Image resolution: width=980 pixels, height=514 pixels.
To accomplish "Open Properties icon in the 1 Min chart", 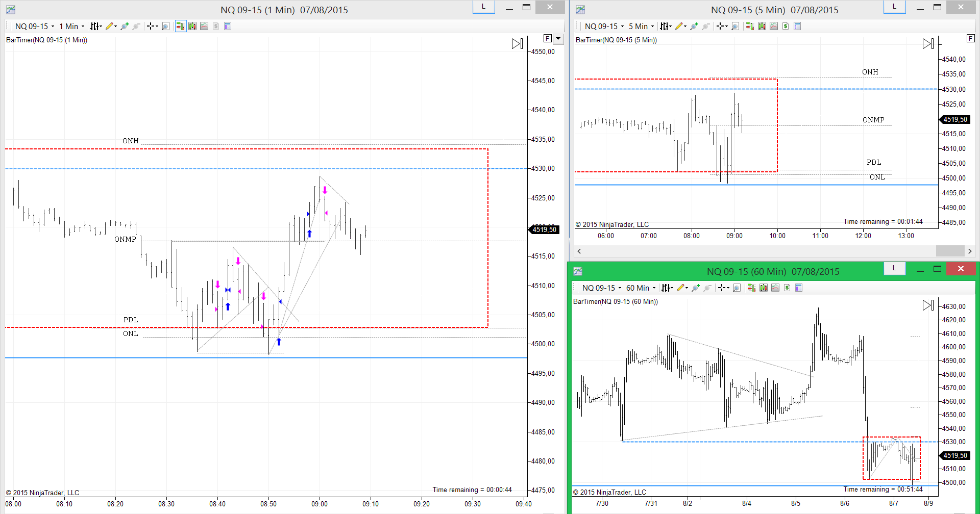I will (228, 26).
